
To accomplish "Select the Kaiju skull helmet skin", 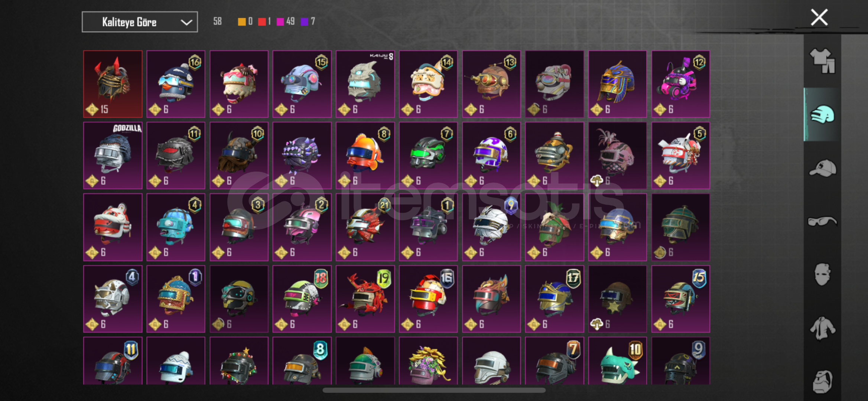I will tap(365, 84).
